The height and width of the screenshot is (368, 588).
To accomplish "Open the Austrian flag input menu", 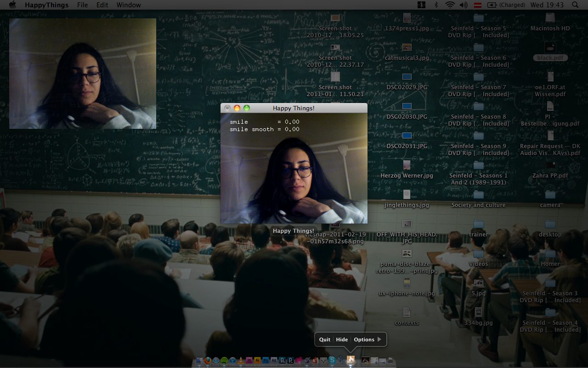I will [x=477, y=5].
